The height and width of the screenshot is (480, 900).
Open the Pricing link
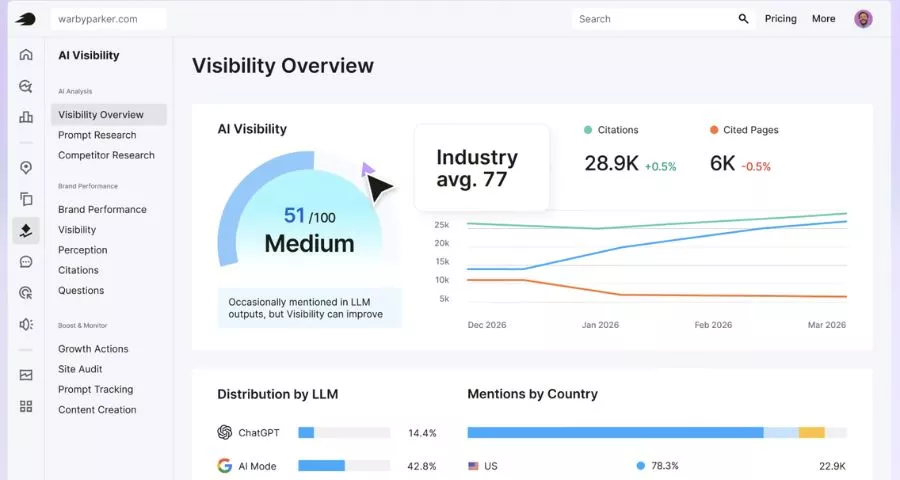[781, 19]
